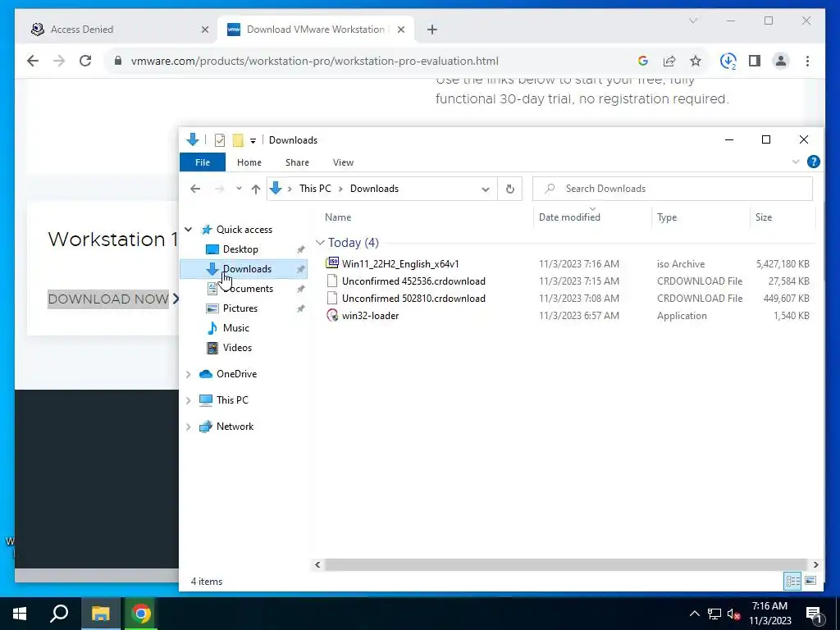Open recent locations dropdown in Explorer
The height and width of the screenshot is (630, 840).
[239, 189]
